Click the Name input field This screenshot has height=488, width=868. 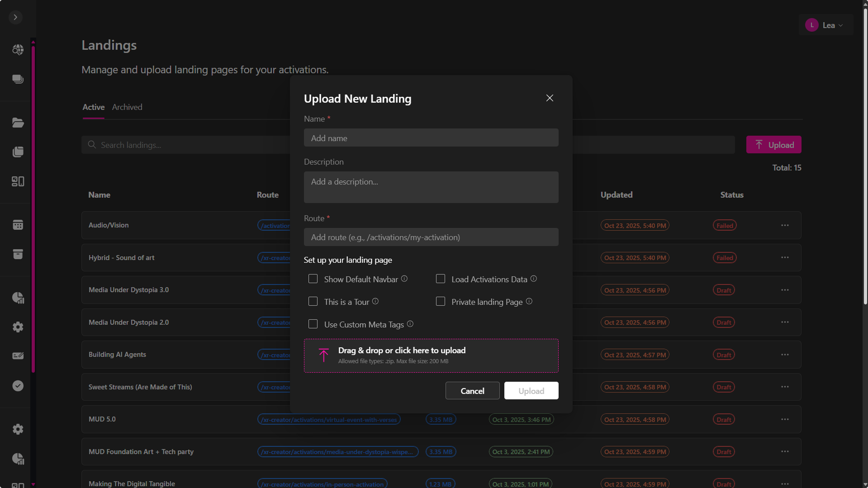click(x=431, y=138)
